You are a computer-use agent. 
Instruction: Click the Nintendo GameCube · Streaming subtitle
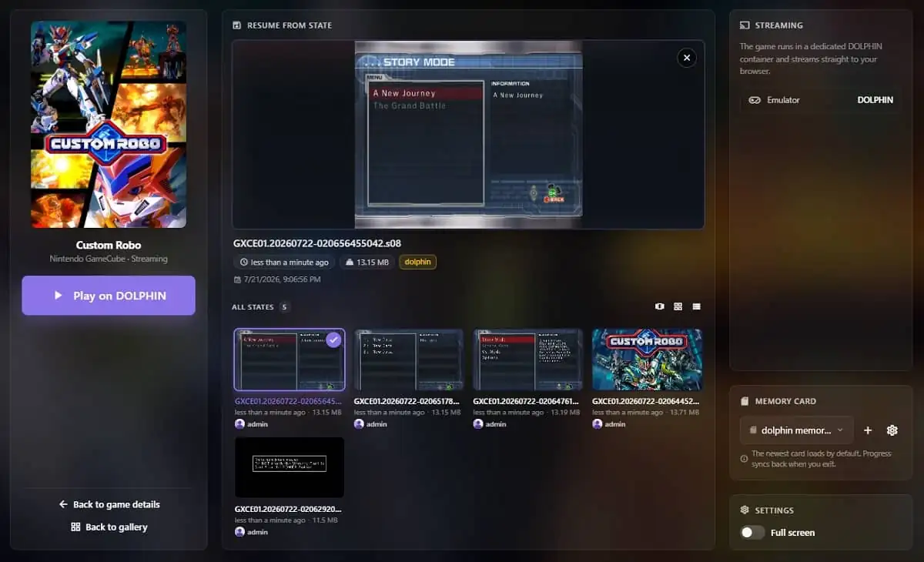click(109, 259)
